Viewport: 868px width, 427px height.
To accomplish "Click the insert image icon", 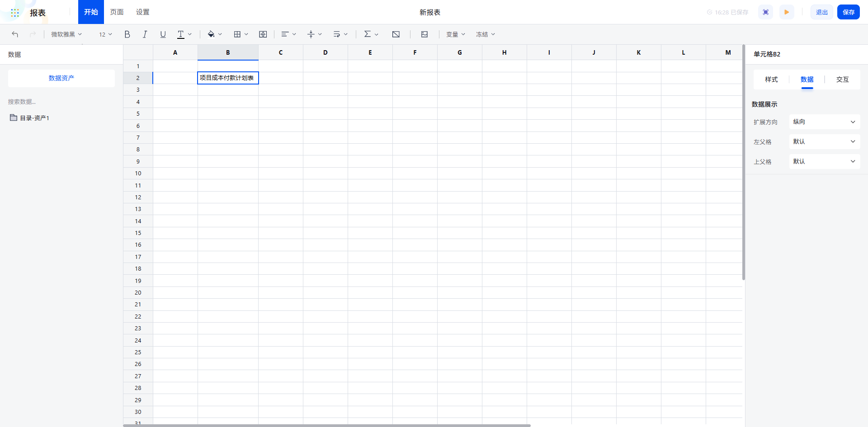I will pos(425,34).
